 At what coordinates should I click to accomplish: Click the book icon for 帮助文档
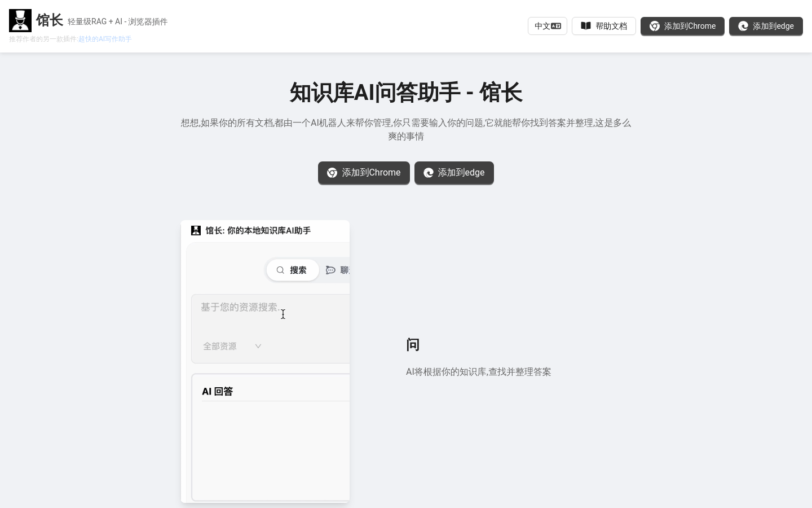(586, 26)
